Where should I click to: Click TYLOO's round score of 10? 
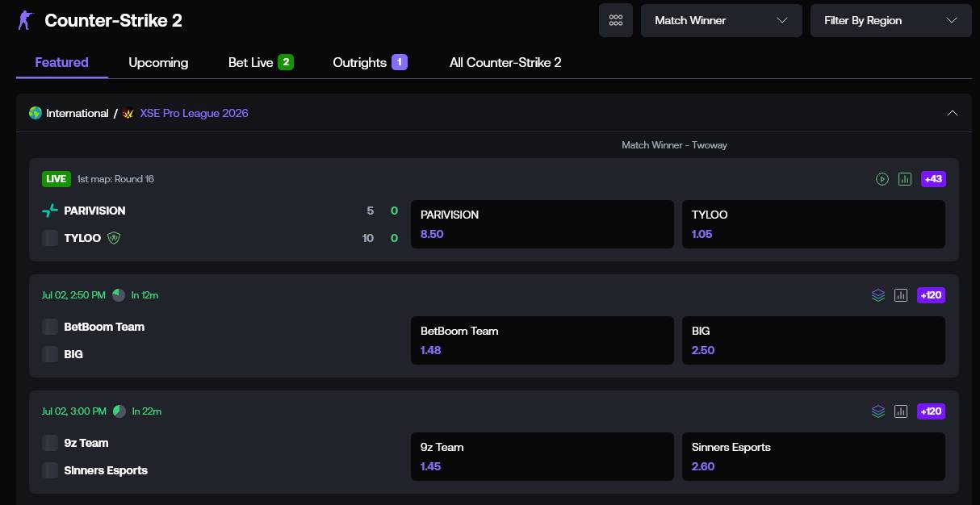pyautogui.click(x=368, y=238)
